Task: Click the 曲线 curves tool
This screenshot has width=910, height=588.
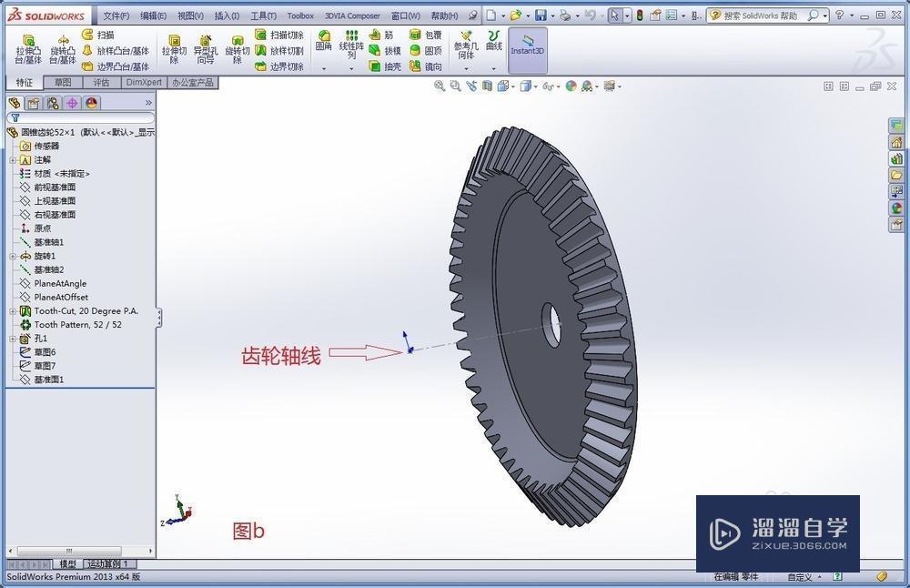Action: (494, 41)
